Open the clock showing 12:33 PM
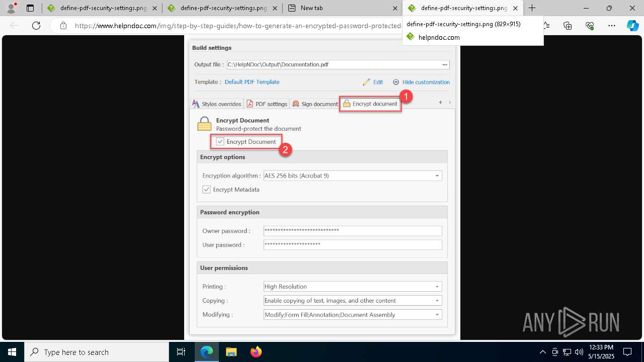Image resolution: width=644 pixels, height=362 pixels. click(601, 352)
